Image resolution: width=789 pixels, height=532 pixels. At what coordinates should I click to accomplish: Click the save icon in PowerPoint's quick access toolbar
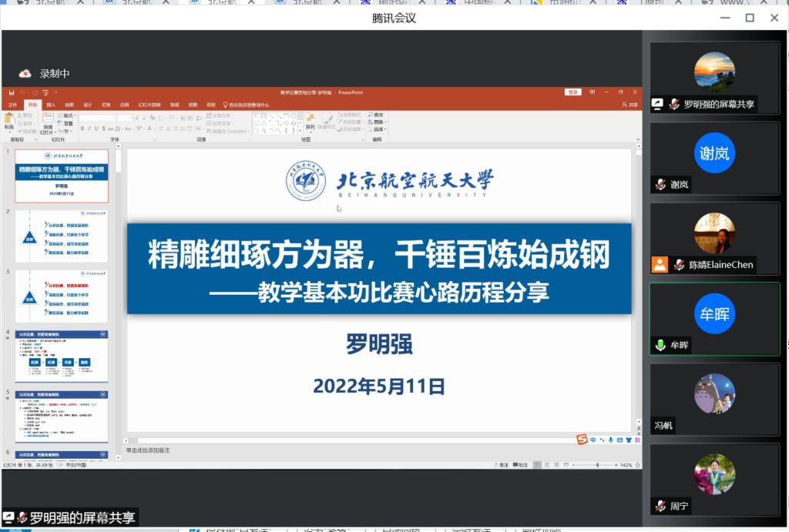[12, 92]
